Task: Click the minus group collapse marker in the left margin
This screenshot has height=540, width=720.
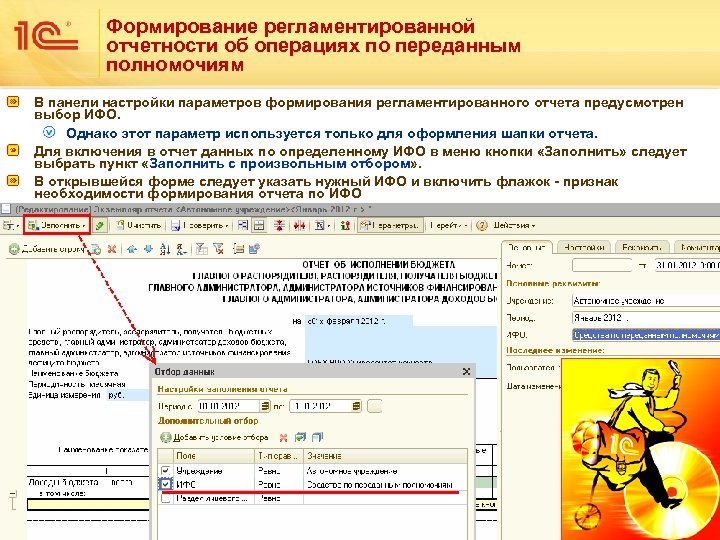Action: coord(13,494)
